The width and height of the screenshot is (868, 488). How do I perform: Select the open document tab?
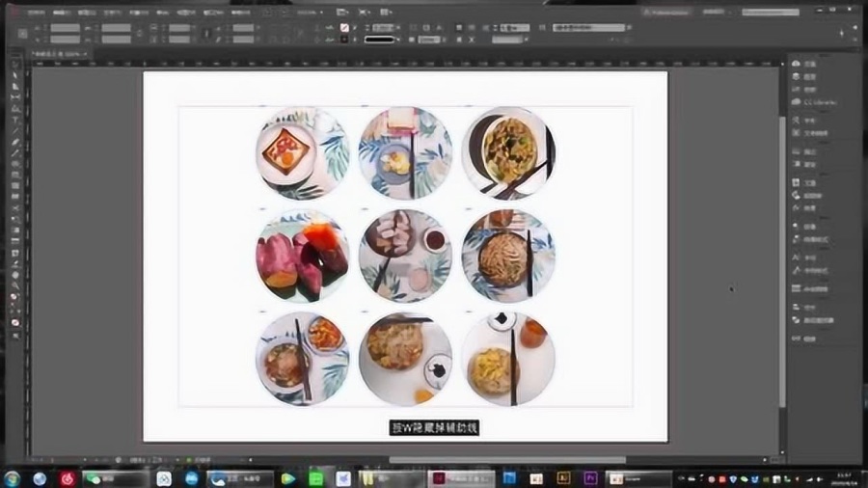coord(60,54)
